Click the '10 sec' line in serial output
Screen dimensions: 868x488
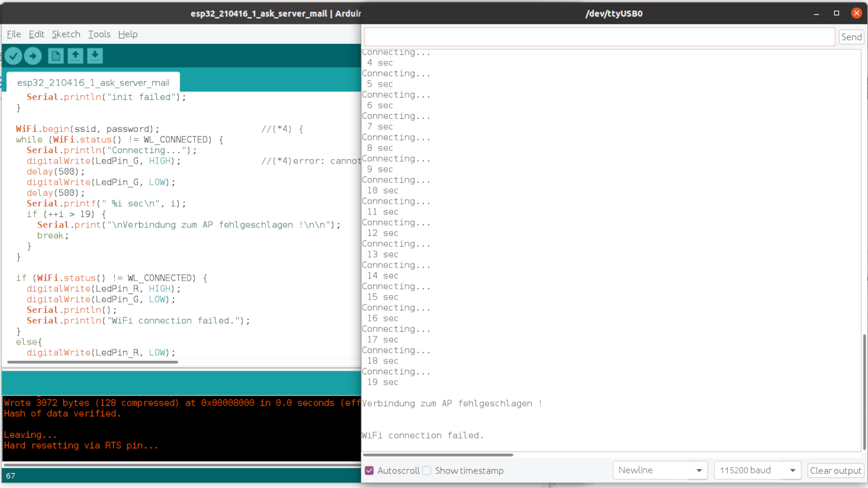click(383, 190)
